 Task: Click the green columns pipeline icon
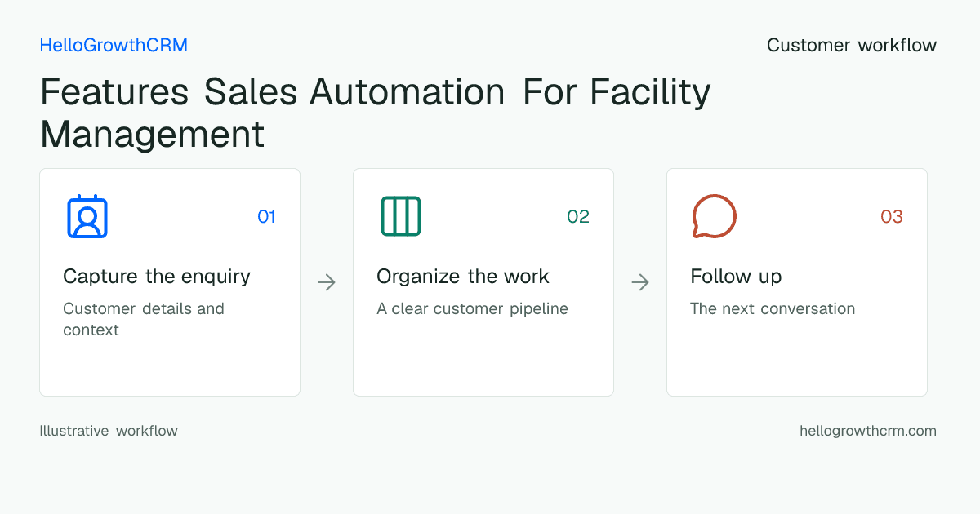401,216
